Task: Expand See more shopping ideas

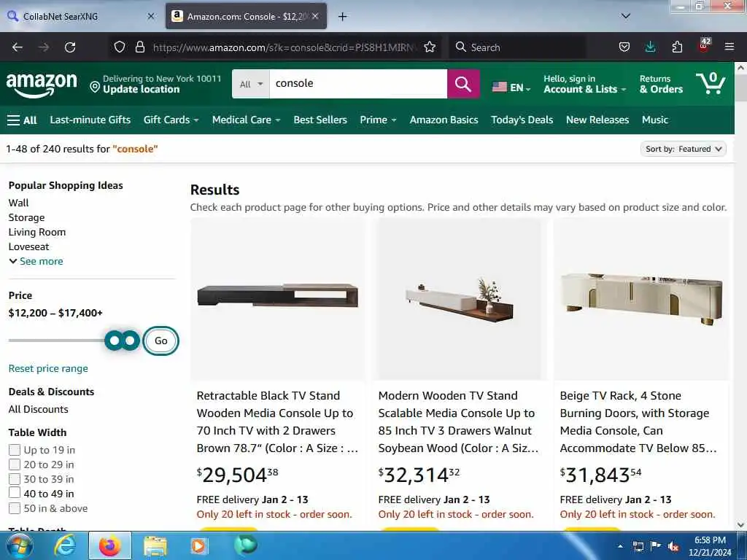Action: pyautogui.click(x=36, y=262)
